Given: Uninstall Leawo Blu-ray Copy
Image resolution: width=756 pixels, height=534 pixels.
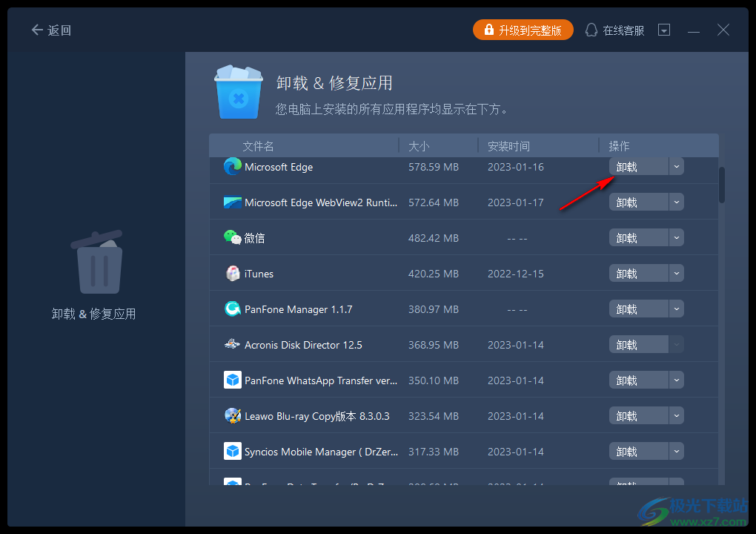Looking at the screenshot, I should tap(639, 416).
